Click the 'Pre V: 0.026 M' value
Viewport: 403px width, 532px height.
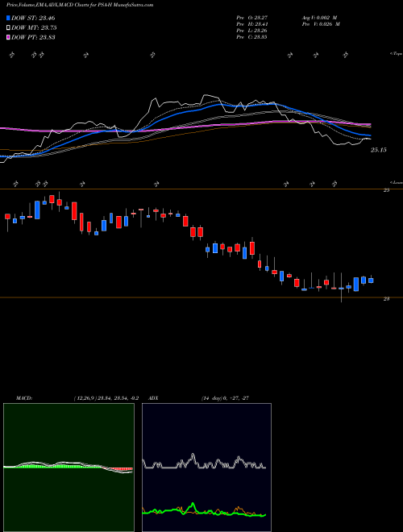(320, 24)
